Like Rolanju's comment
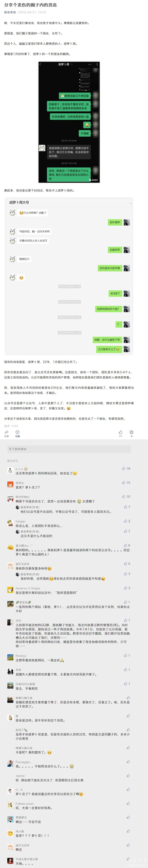This screenshot has width=148, height=868. [x=125, y=655]
